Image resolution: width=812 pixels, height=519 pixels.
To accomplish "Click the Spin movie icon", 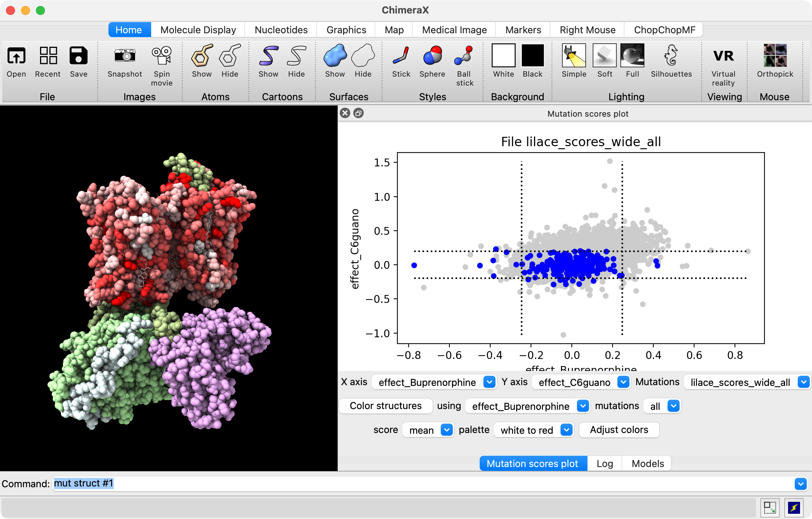I will [x=162, y=56].
